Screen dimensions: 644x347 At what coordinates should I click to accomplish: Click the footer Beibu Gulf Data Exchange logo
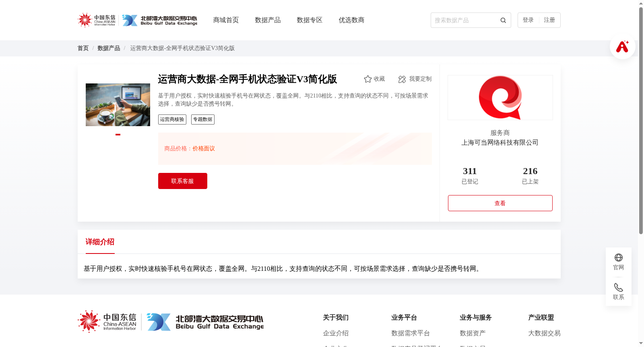[205, 322]
